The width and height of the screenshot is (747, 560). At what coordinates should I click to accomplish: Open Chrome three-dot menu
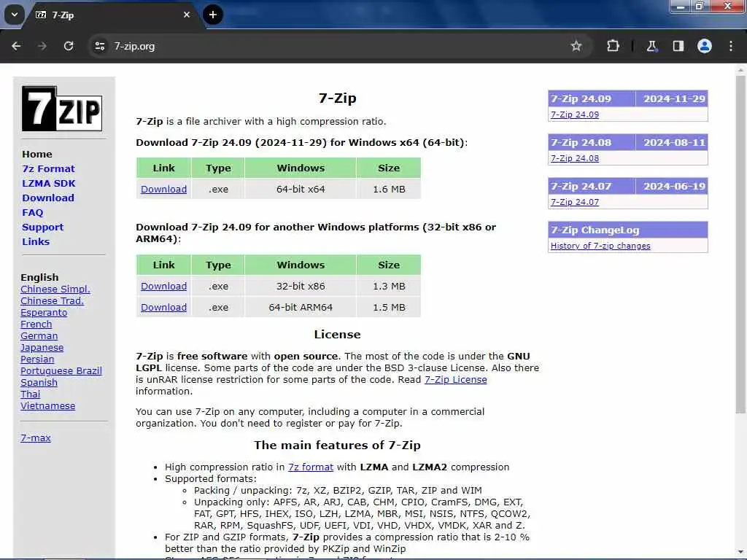(731, 46)
